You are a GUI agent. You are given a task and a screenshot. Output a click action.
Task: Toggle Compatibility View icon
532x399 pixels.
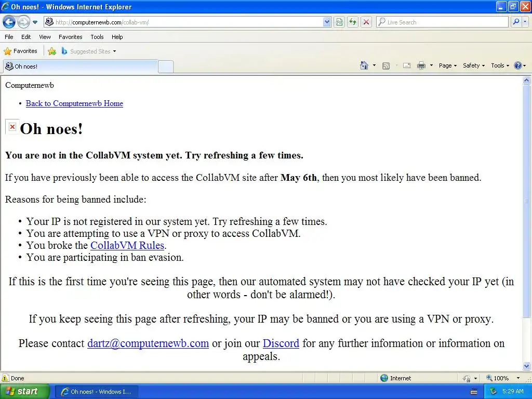(339, 22)
